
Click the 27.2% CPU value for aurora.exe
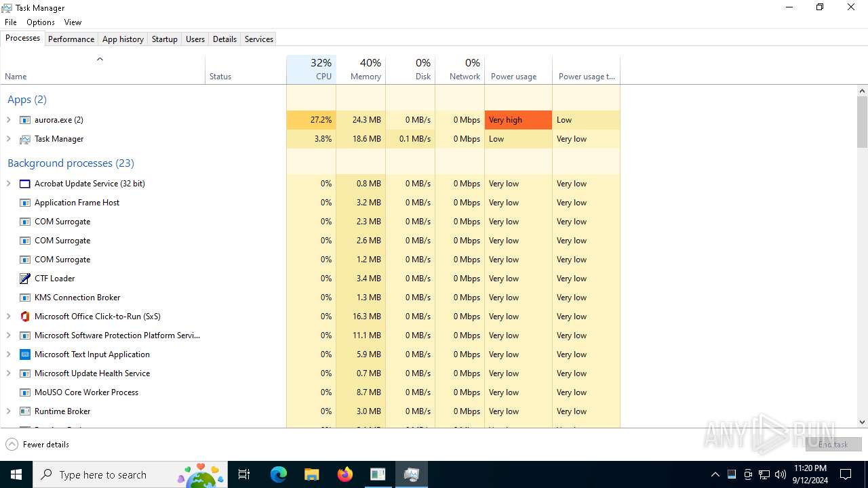(x=311, y=120)
